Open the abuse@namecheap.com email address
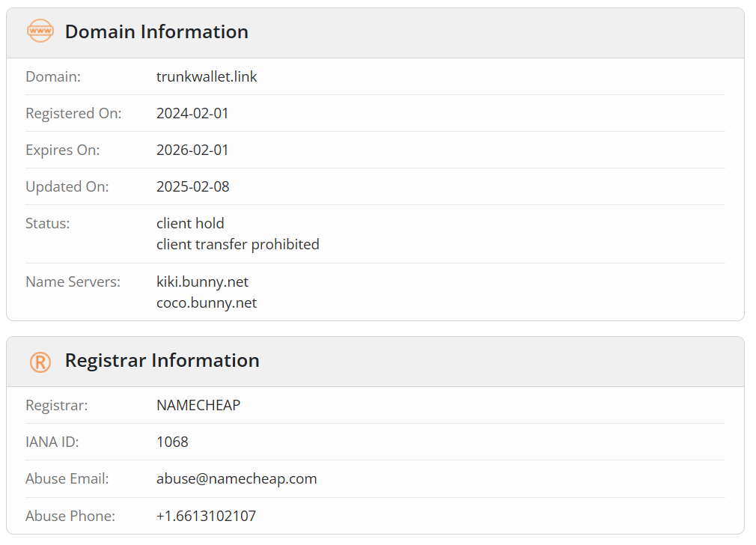 (x=237, y=479)
